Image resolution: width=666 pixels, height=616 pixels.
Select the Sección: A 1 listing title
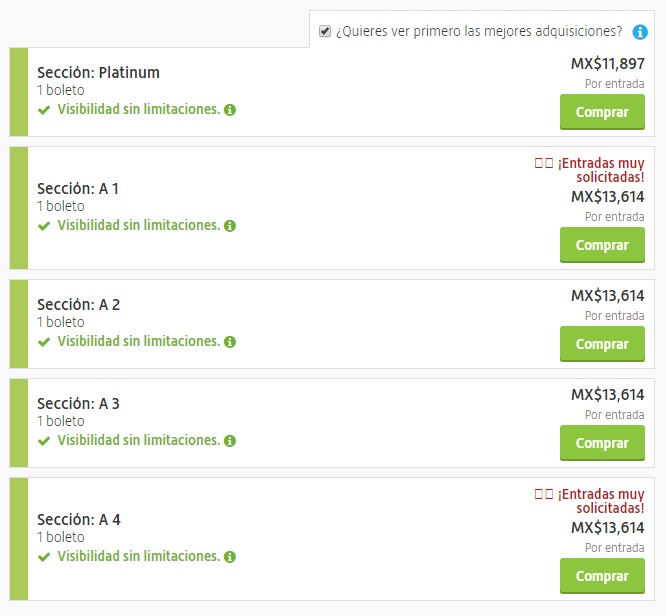coord(78,188)
